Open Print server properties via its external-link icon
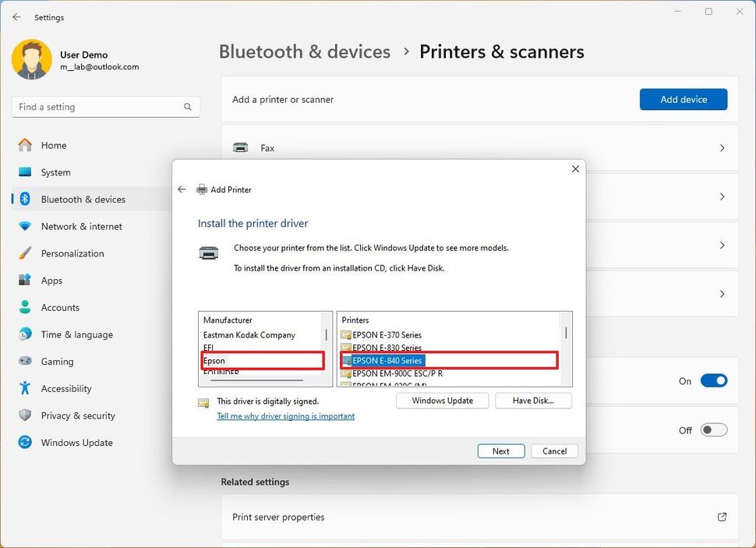 [x=720, y=517]
